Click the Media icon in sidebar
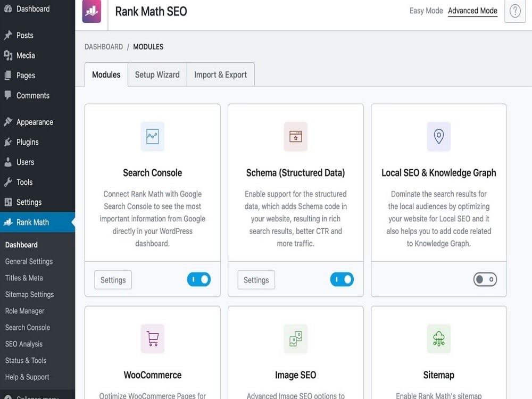The height and width of the screenshot is (399, 532). pyautogui.click(x=8, y=55)
